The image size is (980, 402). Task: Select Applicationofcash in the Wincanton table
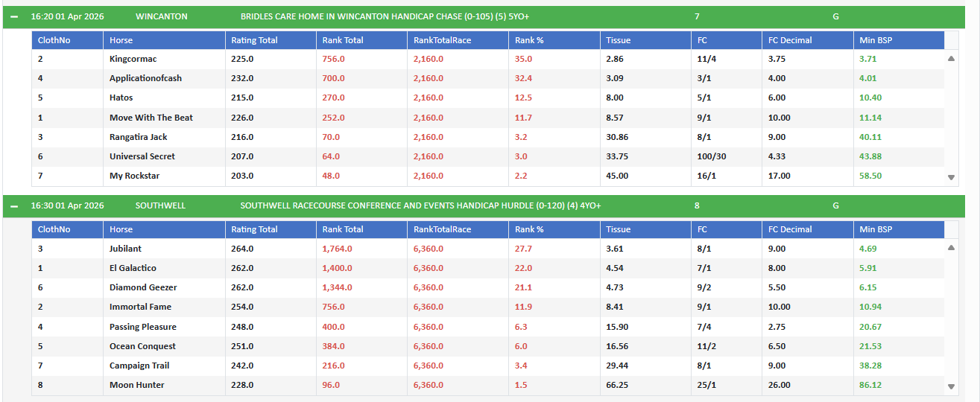coord(145,78)
